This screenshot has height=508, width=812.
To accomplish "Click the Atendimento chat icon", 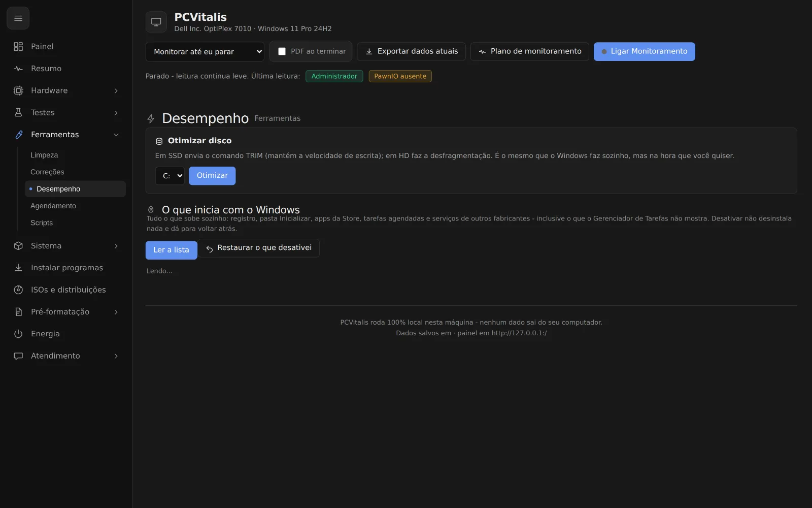I will pos(18,356).
